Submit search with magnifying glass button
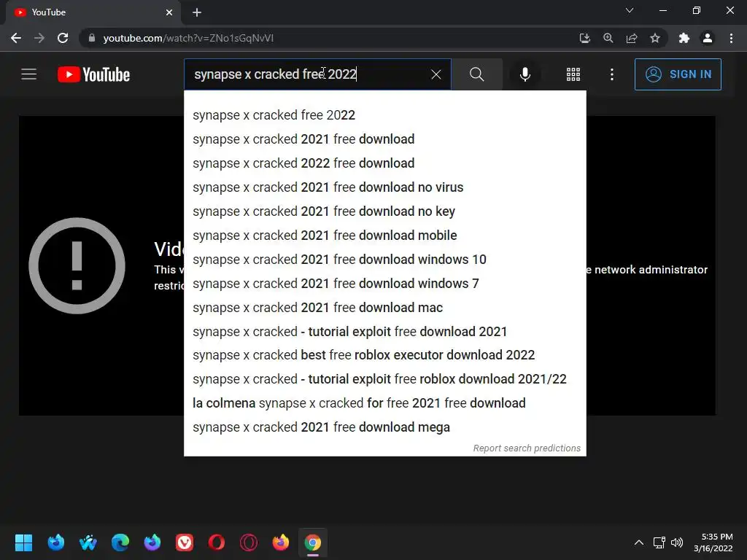Screen dimensions: 747x560 [476, 74]
